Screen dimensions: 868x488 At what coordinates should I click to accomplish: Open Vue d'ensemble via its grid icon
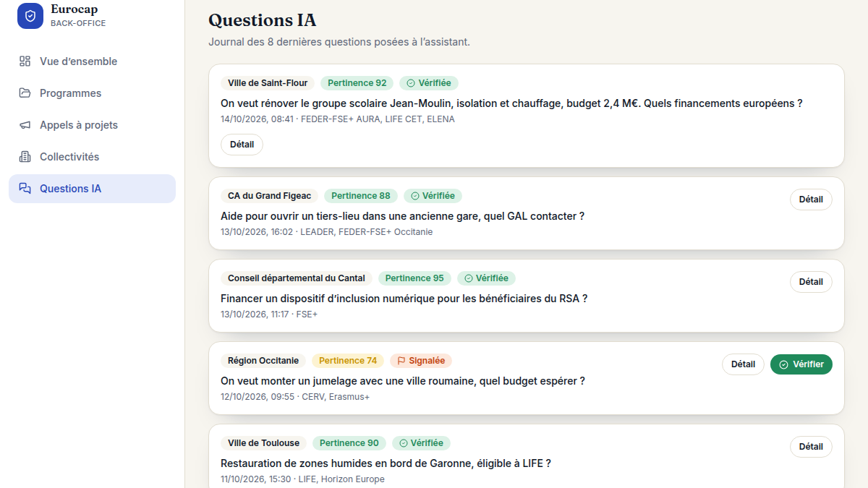[x=25, y=61]
